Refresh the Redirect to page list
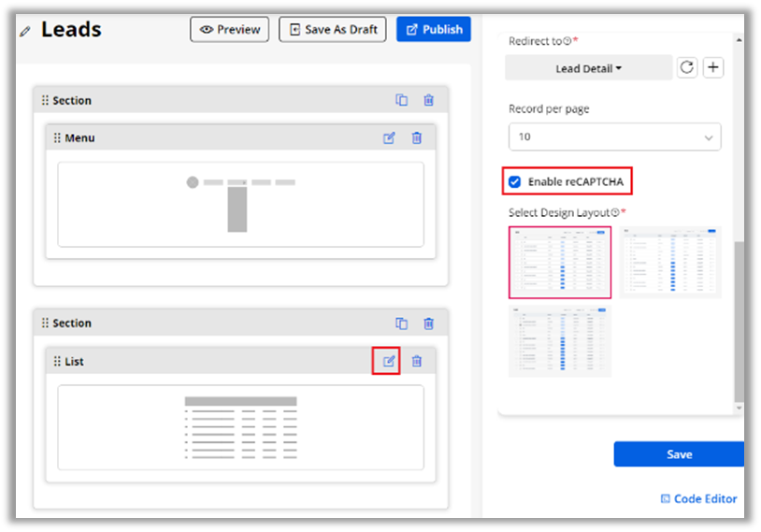Image resolution: width=761 pixels, height=532 pixels. [687, 67]
